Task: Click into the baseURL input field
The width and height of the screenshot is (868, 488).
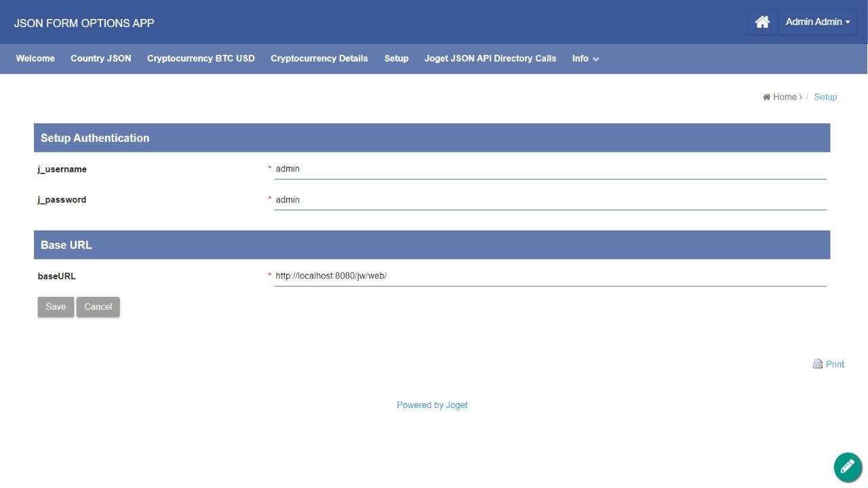Action: click(550, 276)
